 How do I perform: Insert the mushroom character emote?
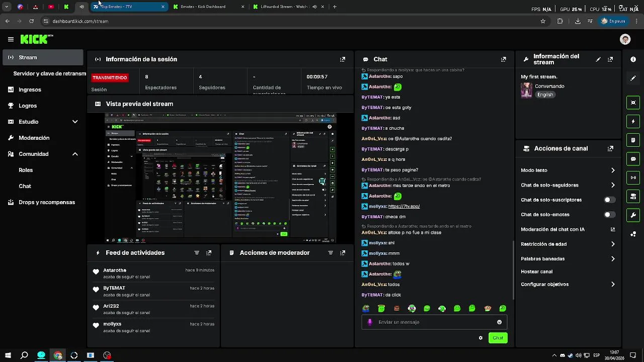pos(487,309)
